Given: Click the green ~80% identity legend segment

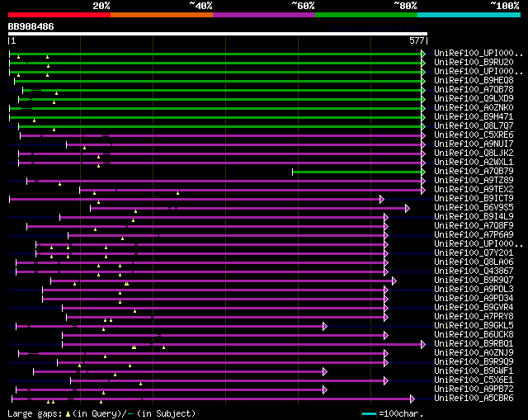Looking at the screenshot, I should coord(366,15).
